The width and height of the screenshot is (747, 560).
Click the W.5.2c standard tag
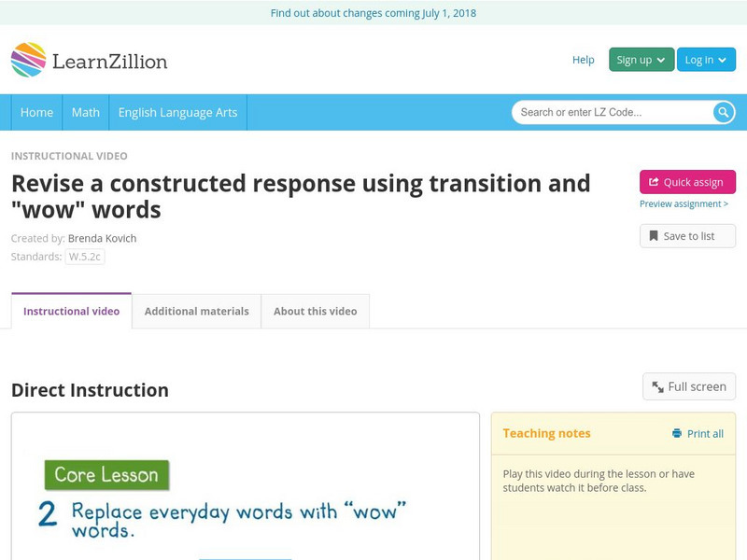(84, 257)
